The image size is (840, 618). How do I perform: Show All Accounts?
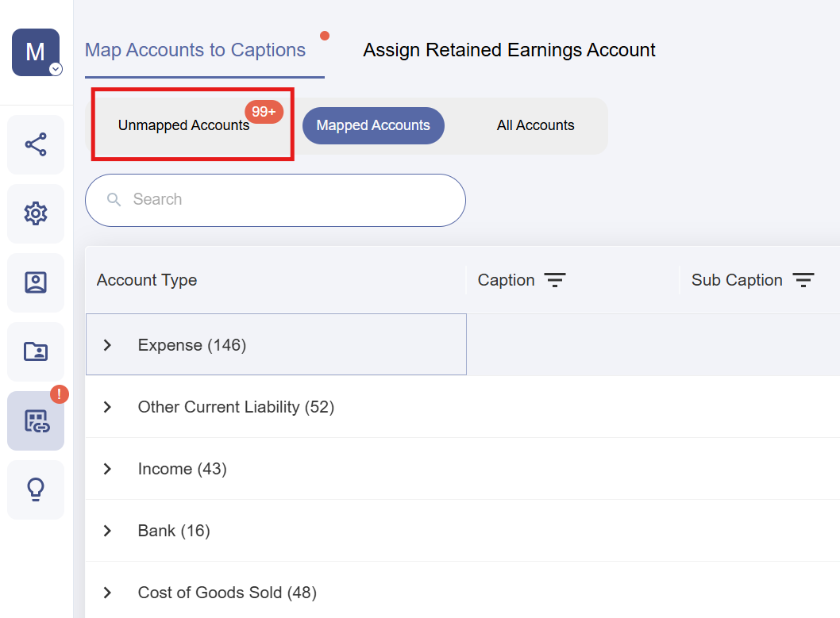point(535,125)
